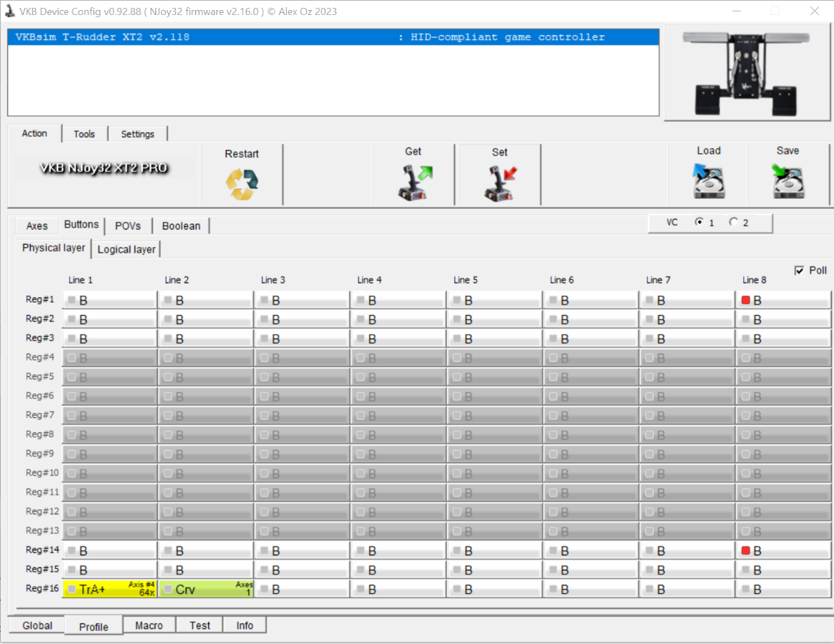Switch to the Logical layer tab
The height and width of the screenshot is (644, 834).
126,249
